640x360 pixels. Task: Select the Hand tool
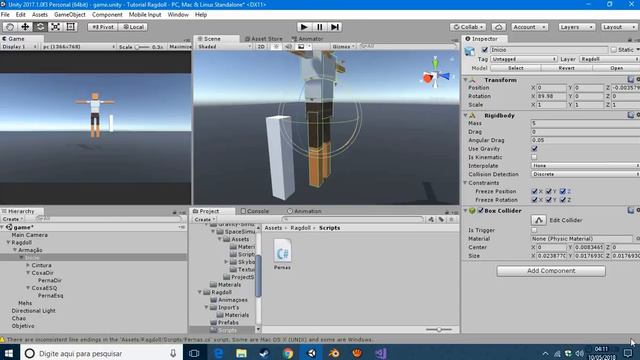coord(10,27)
